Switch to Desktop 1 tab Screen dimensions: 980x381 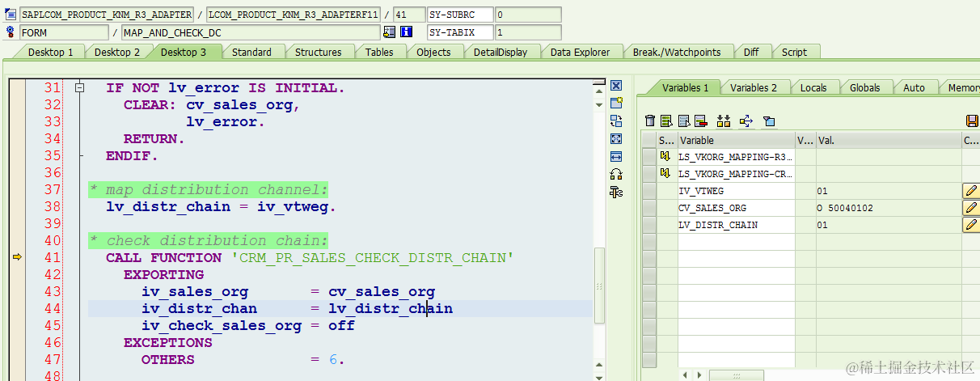[x=51, y=52]
